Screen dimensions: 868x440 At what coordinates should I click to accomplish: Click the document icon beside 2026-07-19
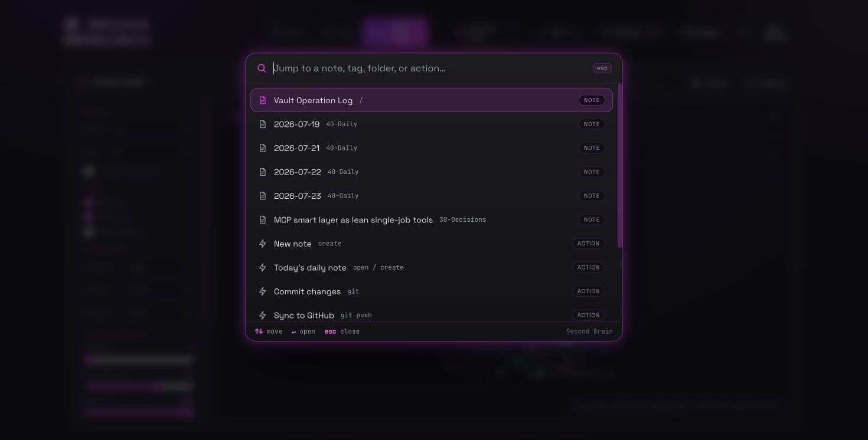tap(263, 124)
